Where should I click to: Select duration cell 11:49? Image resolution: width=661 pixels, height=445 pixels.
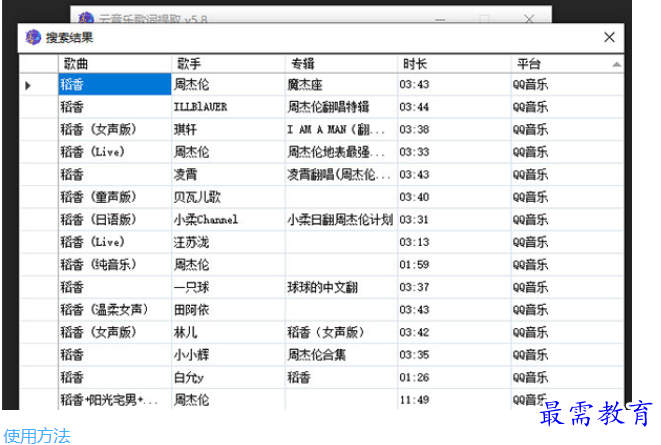click(454, 399)
